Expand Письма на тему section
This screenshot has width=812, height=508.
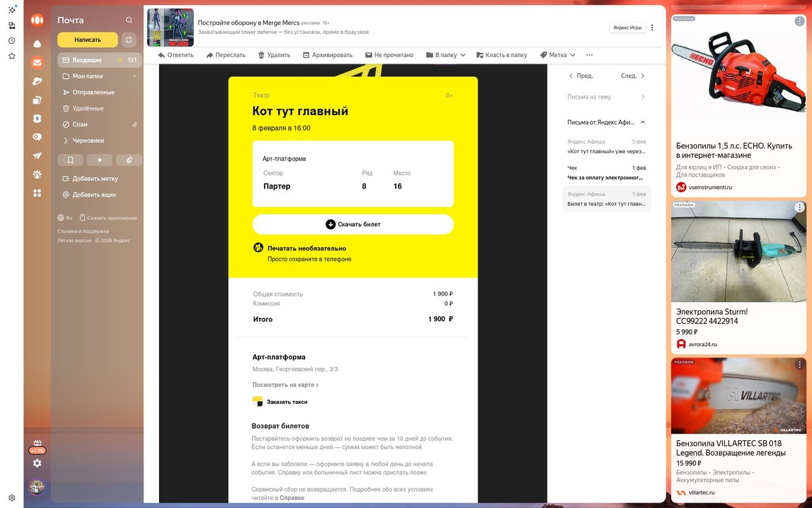click(606, 97)
